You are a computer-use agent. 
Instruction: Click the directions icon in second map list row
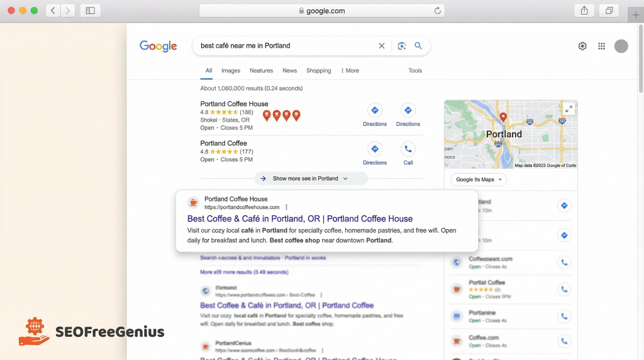[564, 235]
